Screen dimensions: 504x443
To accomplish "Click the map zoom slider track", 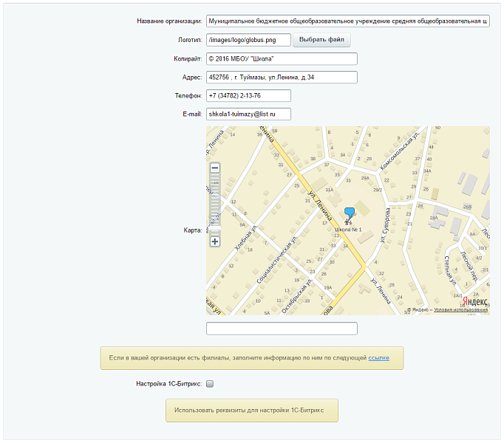I will click(x=215, y=203).
